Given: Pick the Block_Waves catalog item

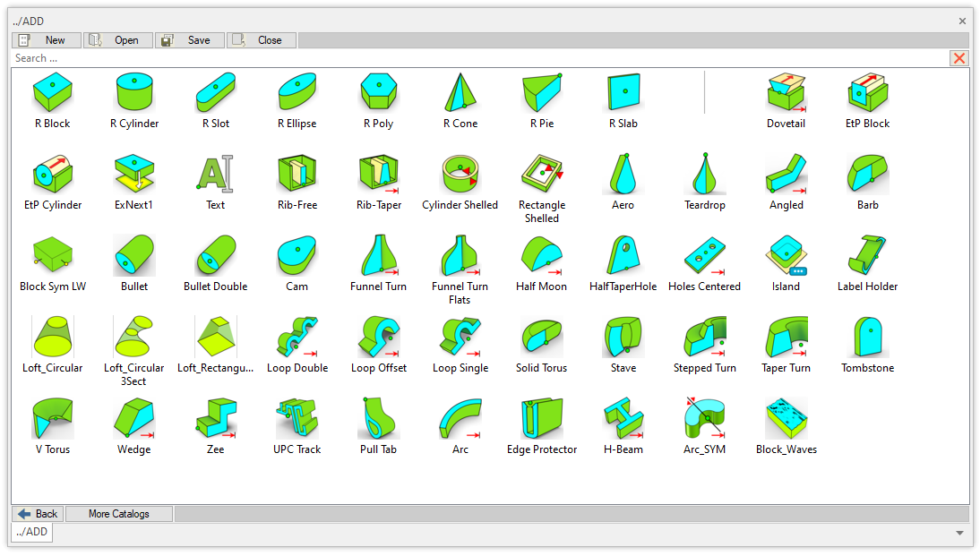Looking at the screenshot, I should 786,419.
